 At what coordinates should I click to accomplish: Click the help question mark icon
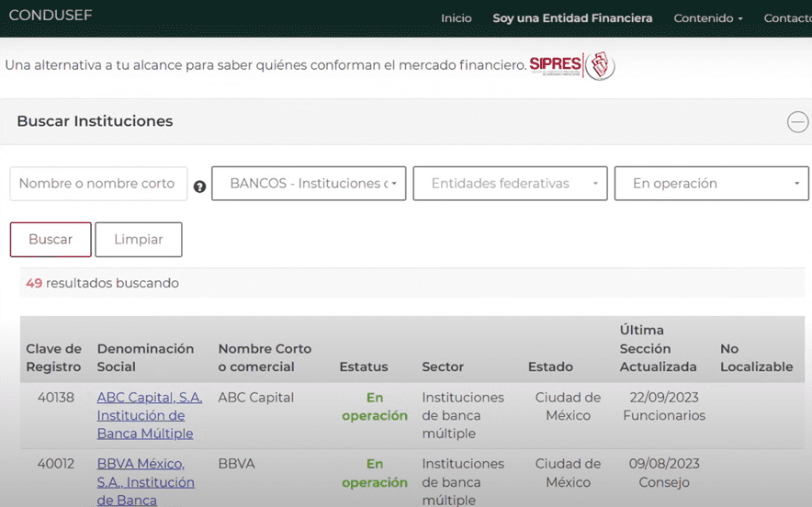[199, 186]
